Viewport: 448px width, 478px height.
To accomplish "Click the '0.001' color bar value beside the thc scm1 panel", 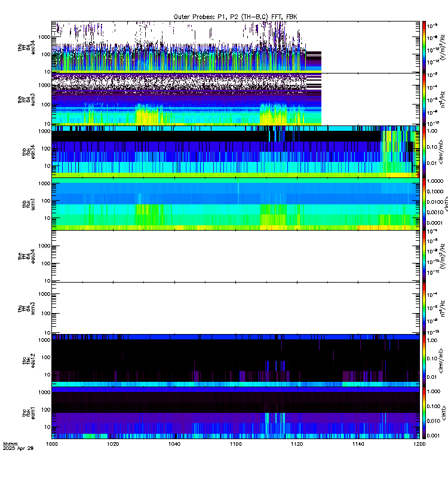I will click(434, 436).
